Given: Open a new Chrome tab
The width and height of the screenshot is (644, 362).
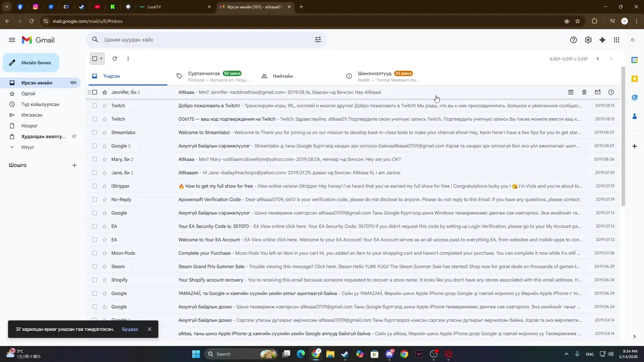Looking at the screenshot, I should pos(301,7).
